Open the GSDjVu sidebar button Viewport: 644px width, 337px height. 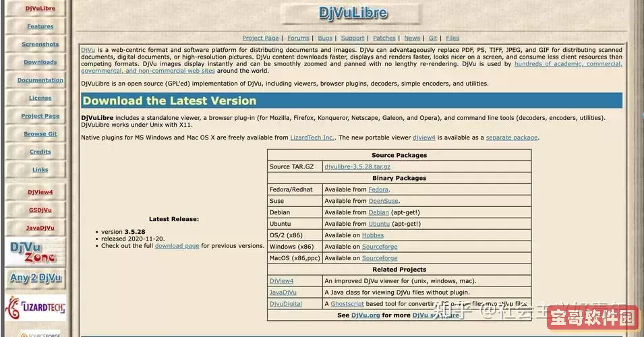(40, 210)
